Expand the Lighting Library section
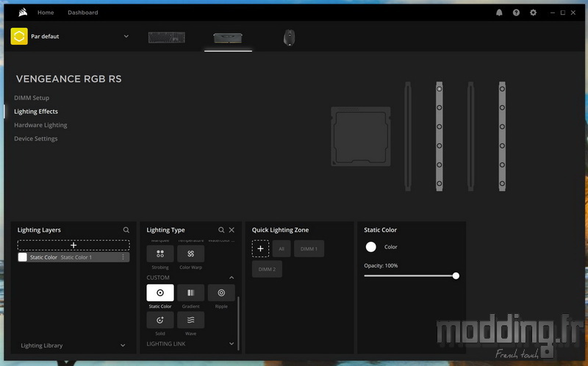The image size is (588, 366). [x=123, y=345]
